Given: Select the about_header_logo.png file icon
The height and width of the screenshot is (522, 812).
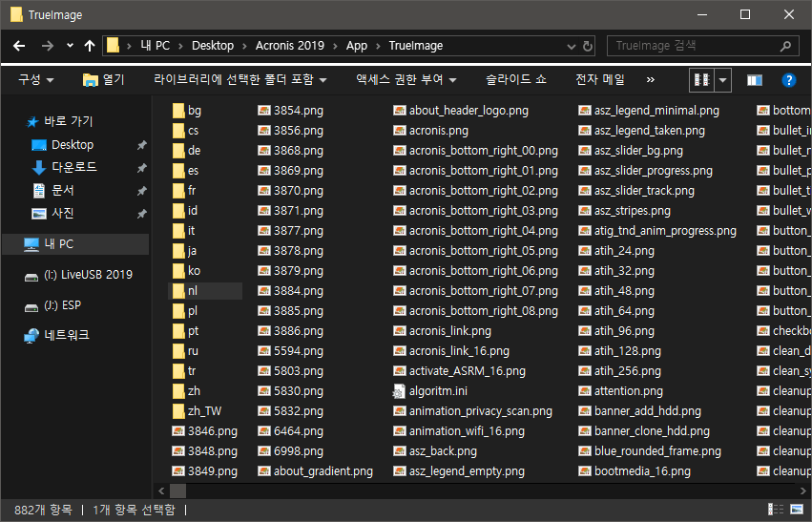Looking at the screenshot, I should (399, 111).
